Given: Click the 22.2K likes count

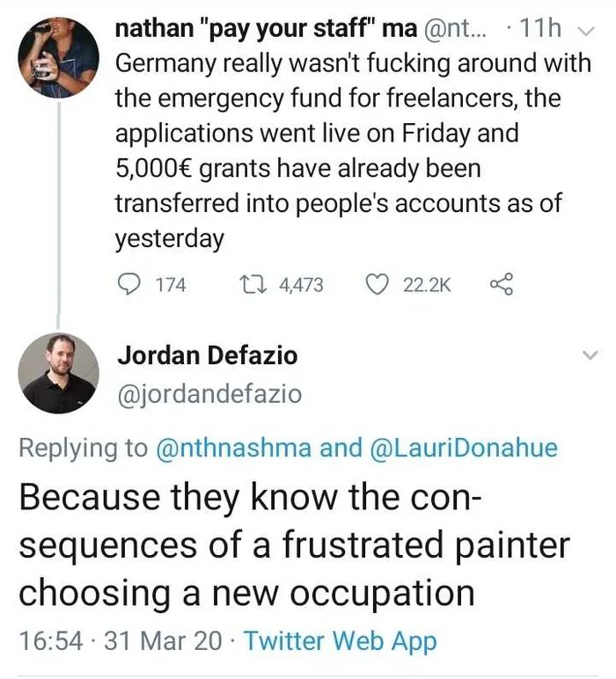Looking at the screenshot, I should point(427,284).
